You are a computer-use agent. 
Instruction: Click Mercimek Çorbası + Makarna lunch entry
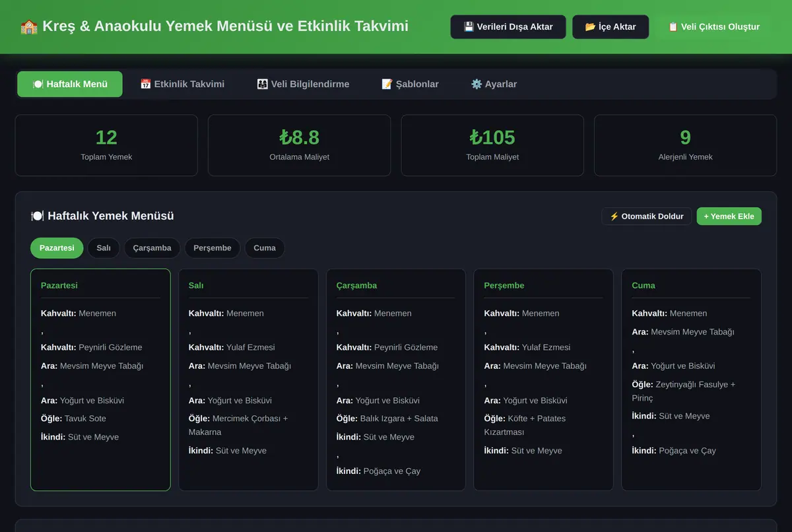pos(238,425)
